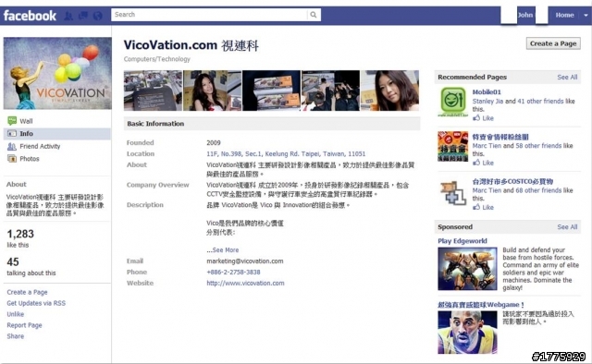Open the fifth photo close-up portrait
This screenshot has width=592, height=364.
pos(389,91)
